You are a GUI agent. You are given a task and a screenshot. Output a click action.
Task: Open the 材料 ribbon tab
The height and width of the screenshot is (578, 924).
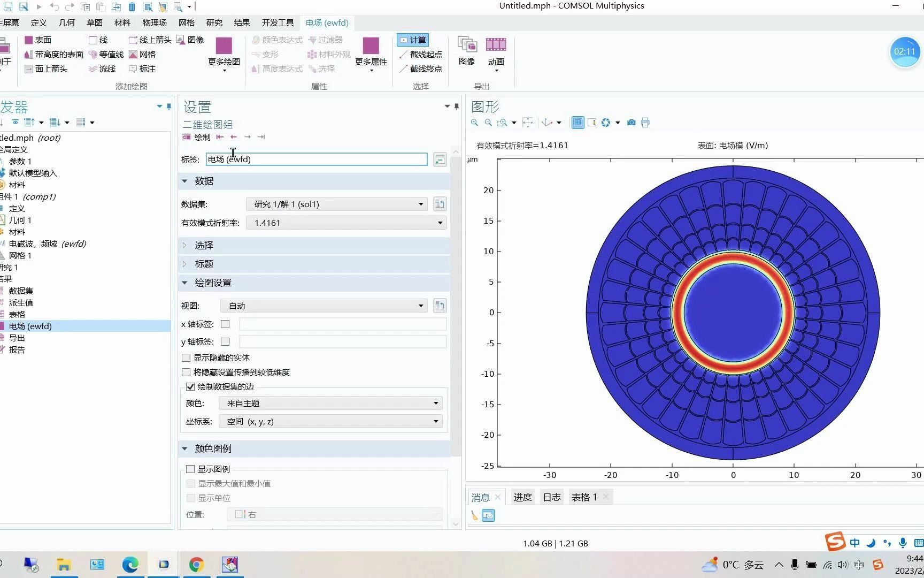point(122,23)
